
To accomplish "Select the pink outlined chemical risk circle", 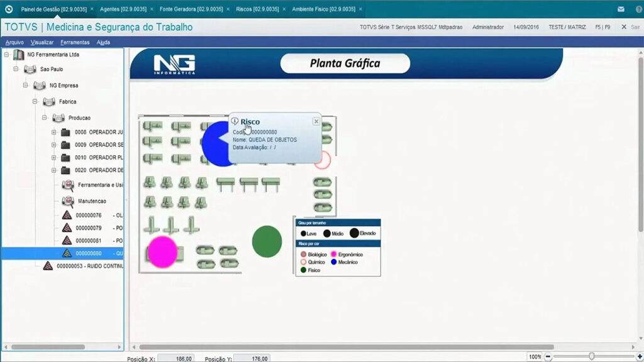I will coord(323,160).
